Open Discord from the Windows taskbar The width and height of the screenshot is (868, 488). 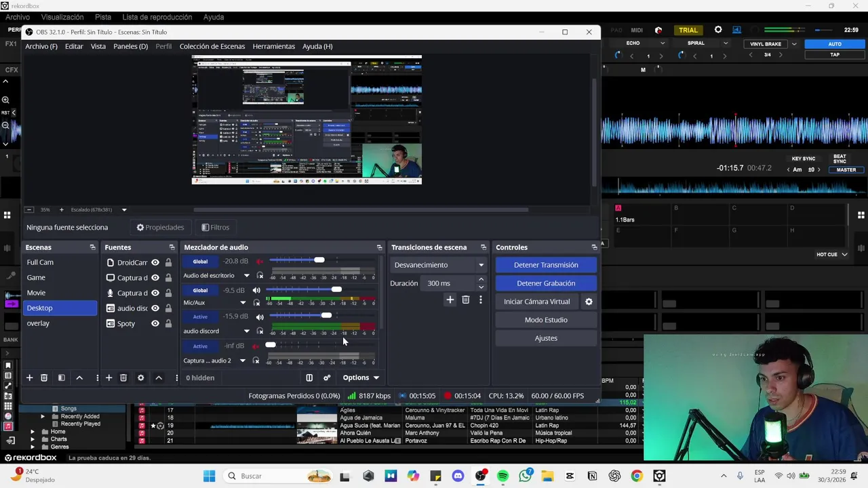[458, 476]
